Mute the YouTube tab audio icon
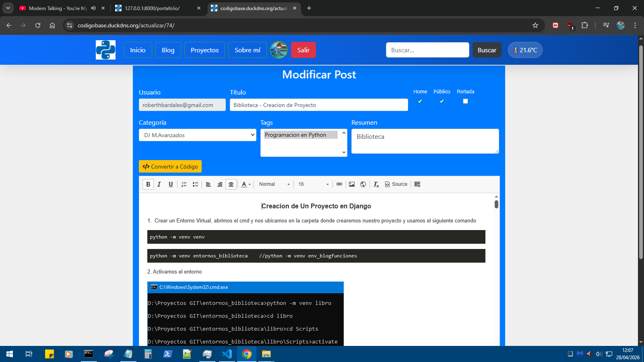Screen dimensions: 644x362 click(93, 8)
